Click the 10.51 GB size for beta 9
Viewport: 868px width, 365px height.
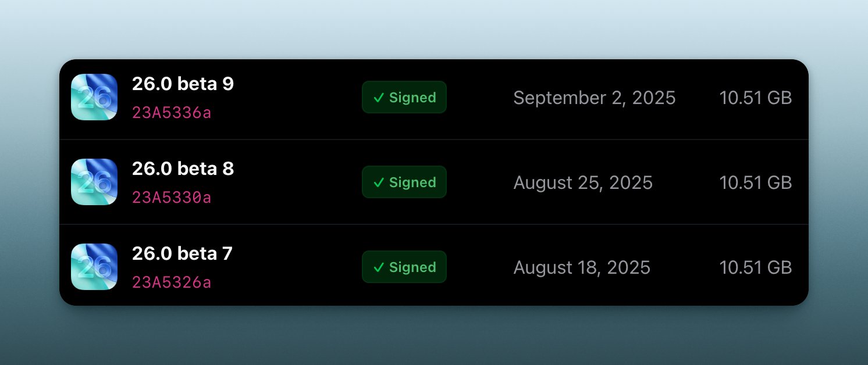coord(755,98)
